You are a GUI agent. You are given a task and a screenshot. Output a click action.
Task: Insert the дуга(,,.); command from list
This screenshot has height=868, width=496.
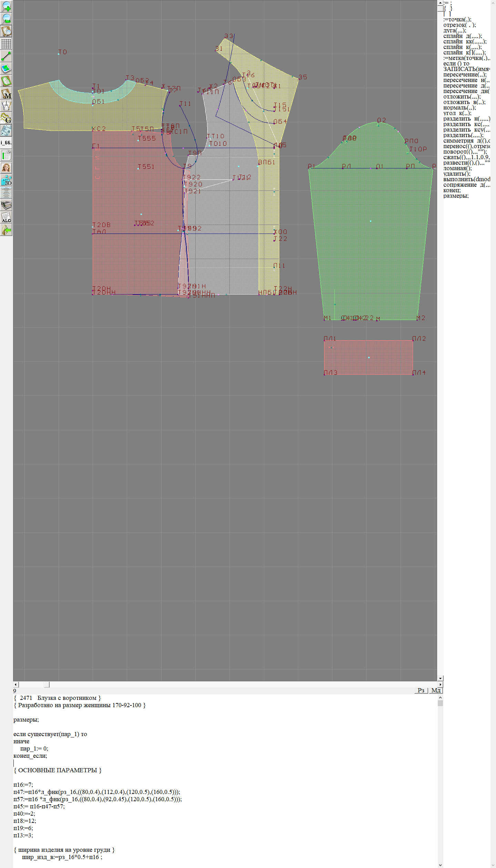tap(455, 30)
